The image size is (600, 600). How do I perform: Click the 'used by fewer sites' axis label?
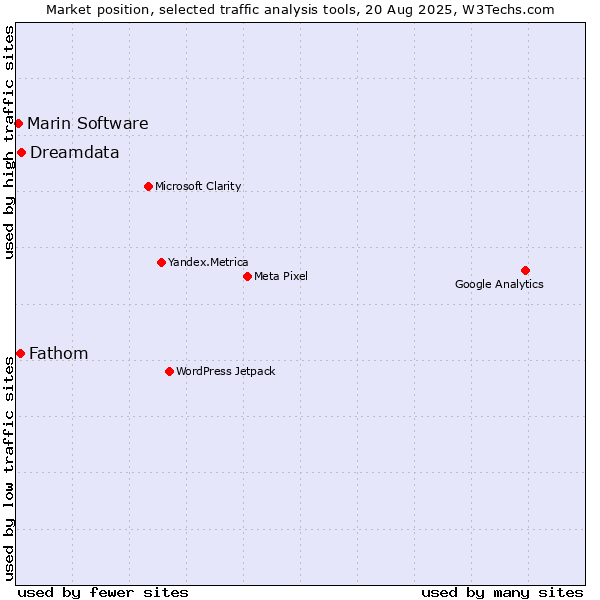[103, 593]
